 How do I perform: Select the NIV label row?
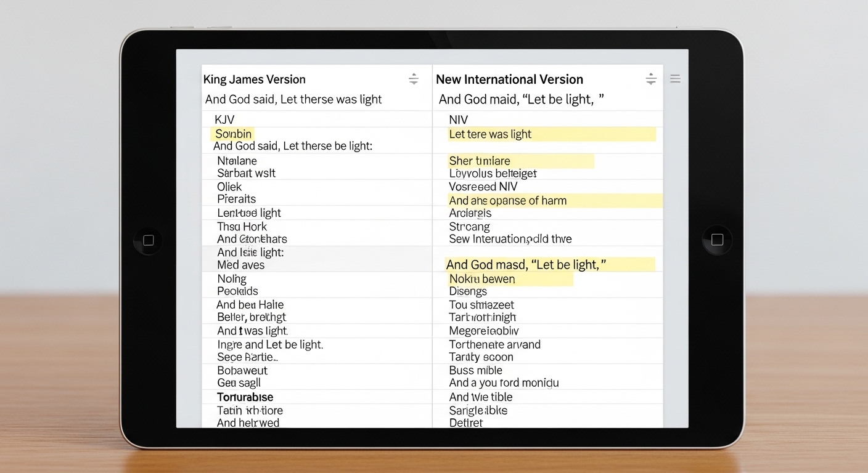click(459, 119)
